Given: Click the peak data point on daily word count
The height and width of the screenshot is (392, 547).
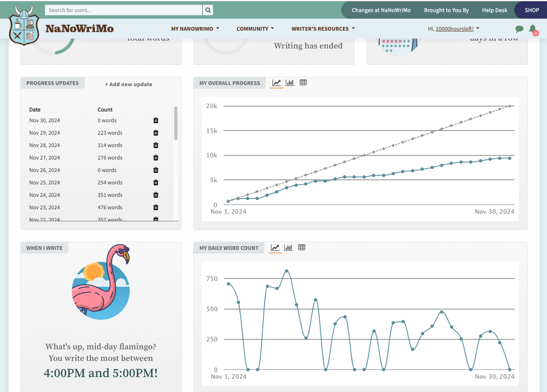Looking at the screenshot, I should (287, 271).
